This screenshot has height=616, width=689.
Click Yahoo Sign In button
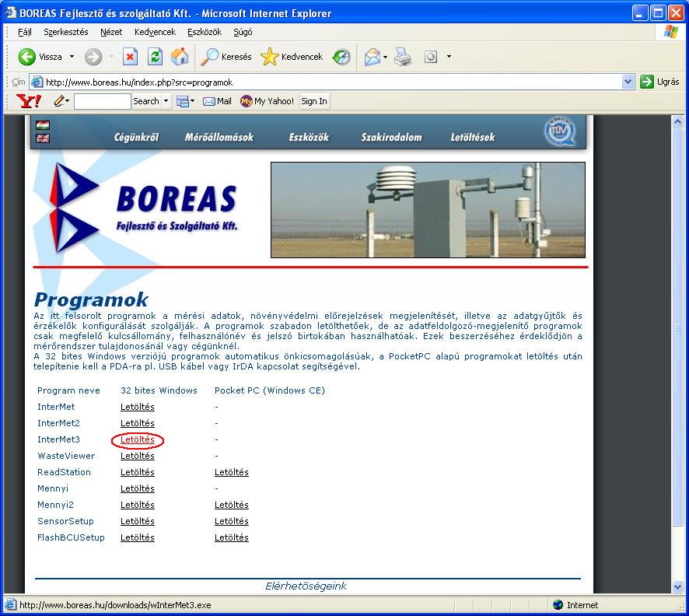314,101
